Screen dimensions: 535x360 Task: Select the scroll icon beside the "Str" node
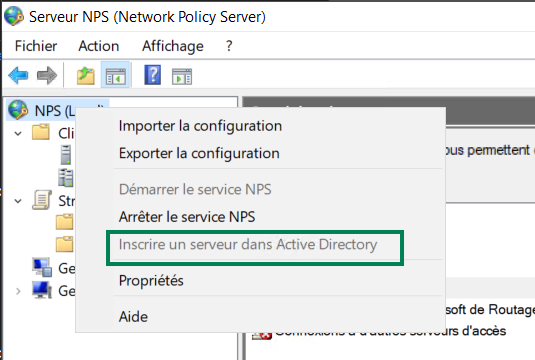42,200
